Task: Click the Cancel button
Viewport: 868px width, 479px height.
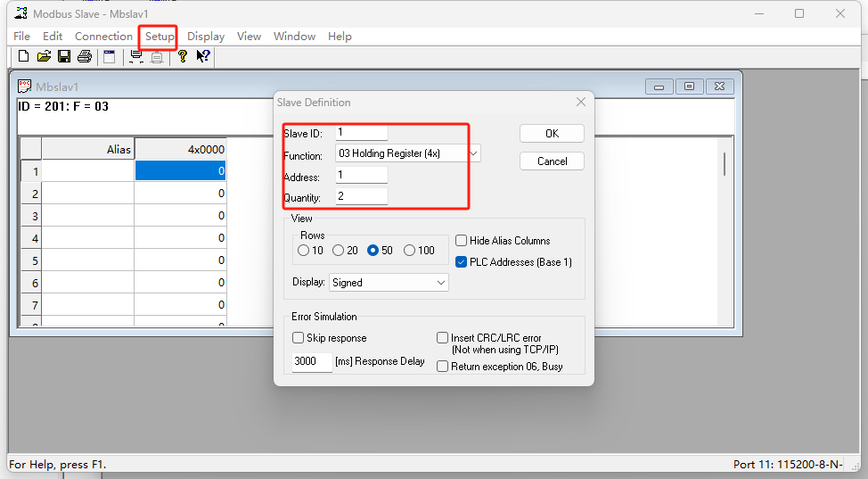Action: [x=552, y=161]
